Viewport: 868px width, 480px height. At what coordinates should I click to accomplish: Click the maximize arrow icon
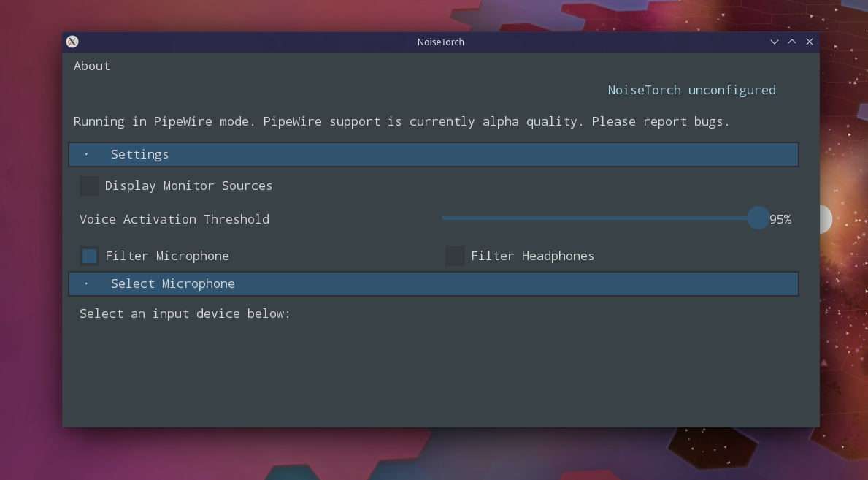coord(792,42)
